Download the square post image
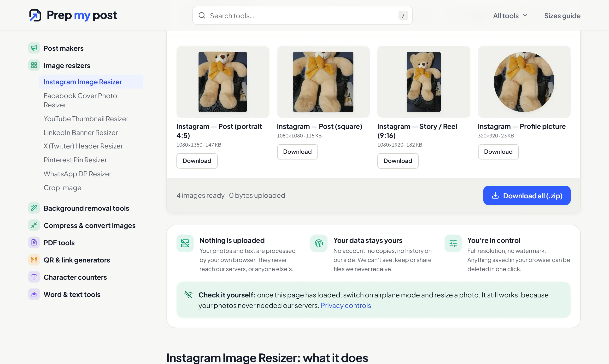This screenshot has width=609, height=364. click(297, 152)
